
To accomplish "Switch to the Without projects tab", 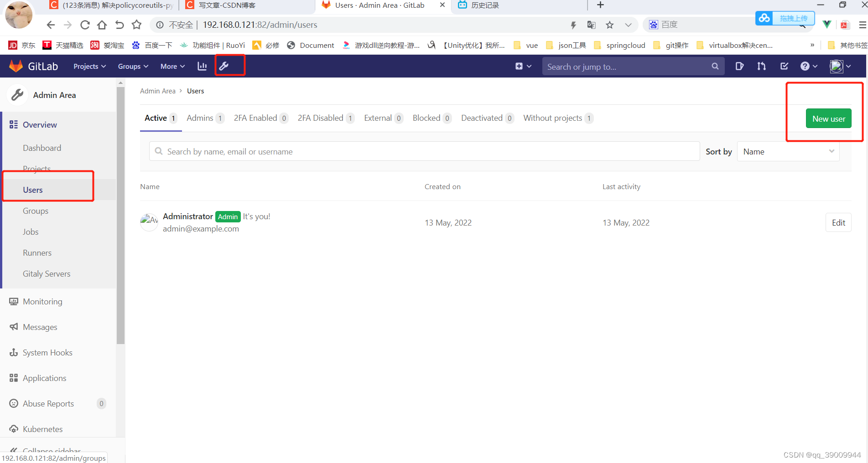I will (558, 118).
